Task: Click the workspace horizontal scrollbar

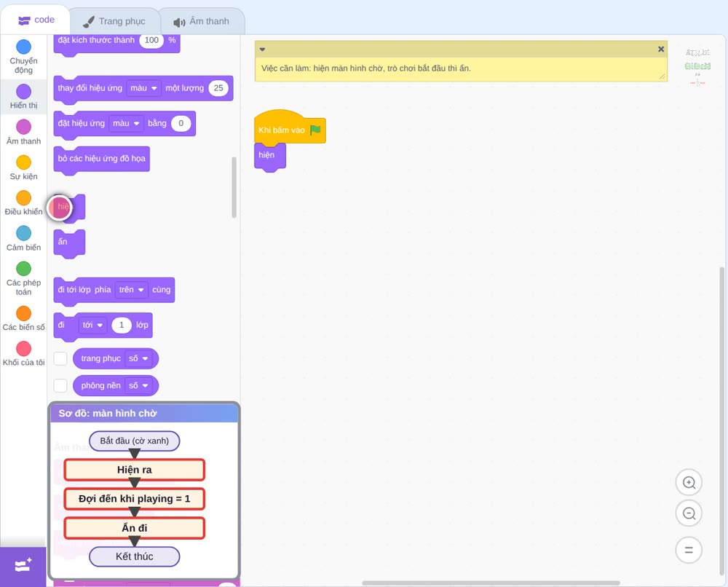Action: (x=491, y=583)
